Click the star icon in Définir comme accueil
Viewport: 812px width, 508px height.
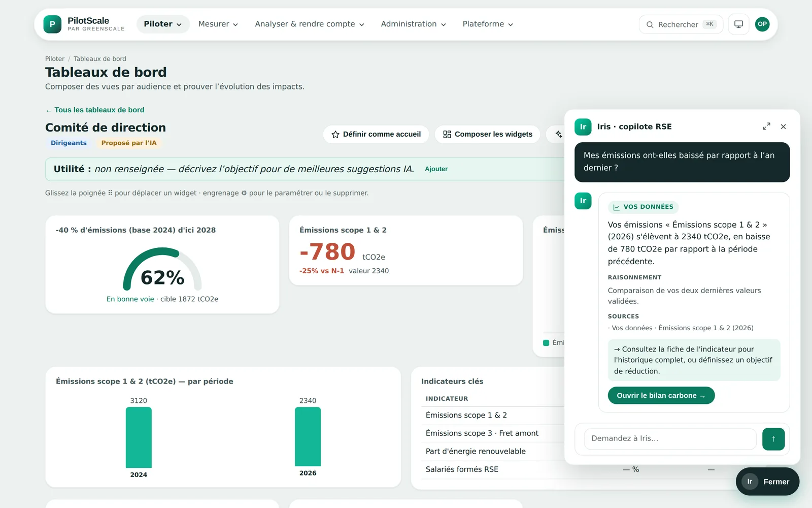coord(335,135)
